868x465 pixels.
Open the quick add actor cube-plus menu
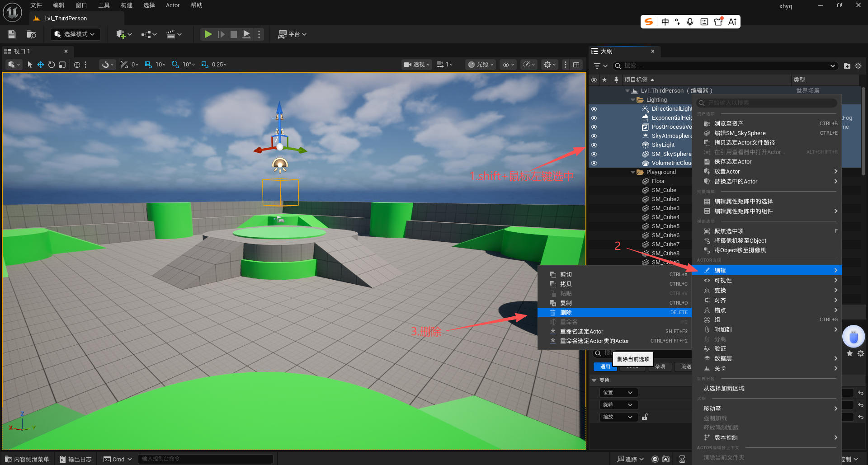tap(124, 34)
